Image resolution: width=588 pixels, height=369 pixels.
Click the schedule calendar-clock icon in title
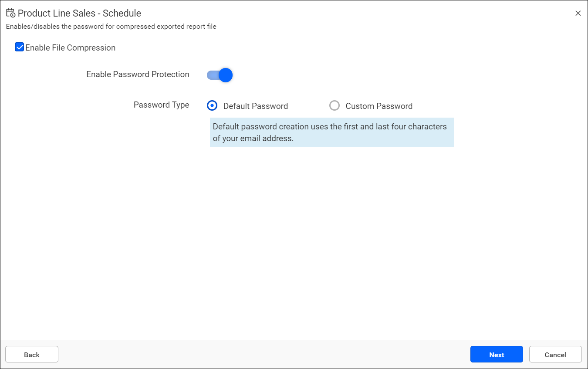click(x=10, y=13)
